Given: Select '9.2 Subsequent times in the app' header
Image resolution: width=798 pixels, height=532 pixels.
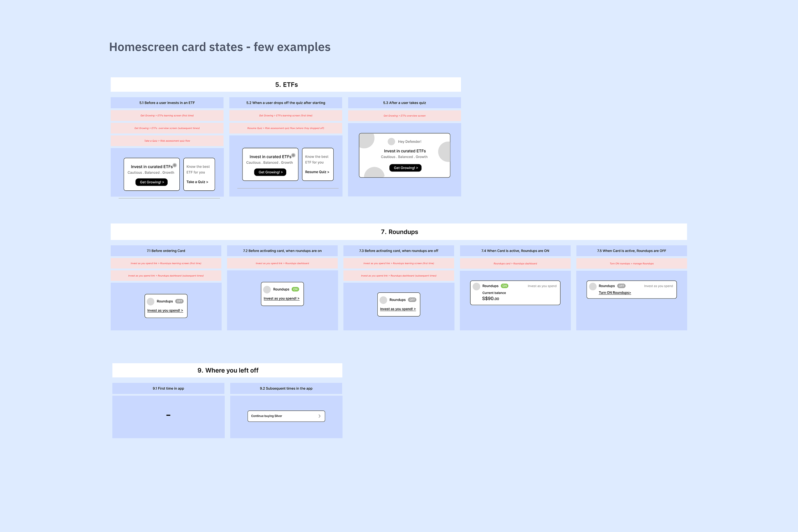Looking at the screenshot, I should 286,388.
